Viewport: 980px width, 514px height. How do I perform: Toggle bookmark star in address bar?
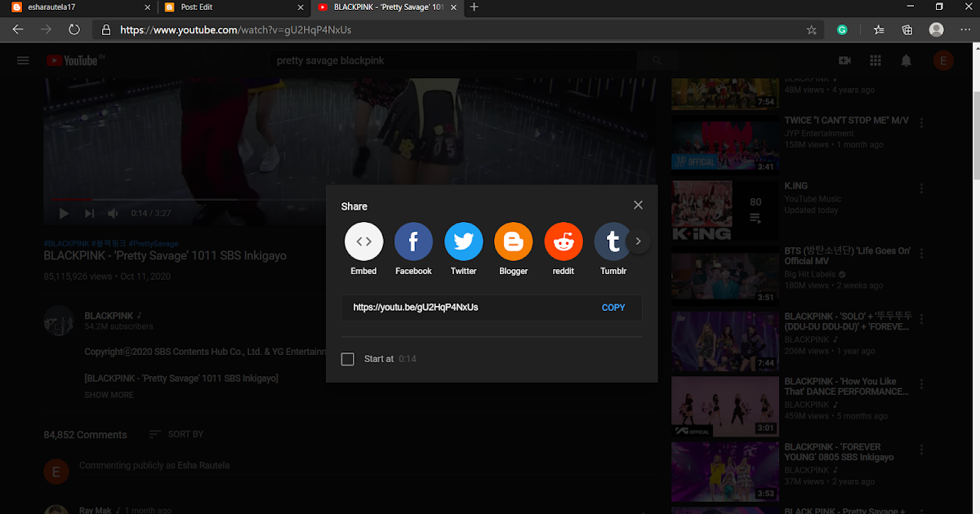(811, 29)
